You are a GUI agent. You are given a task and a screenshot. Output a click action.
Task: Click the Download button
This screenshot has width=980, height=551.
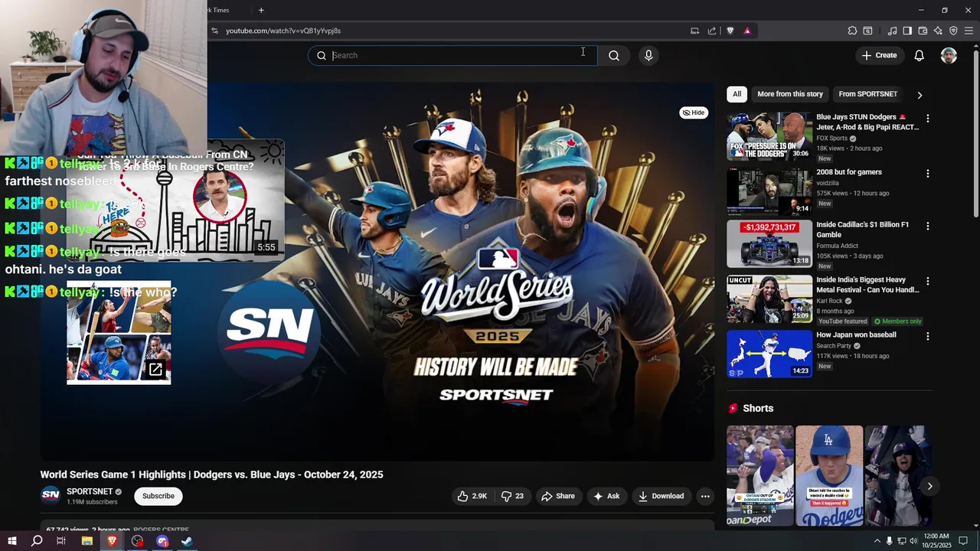[x=661, y=496]
